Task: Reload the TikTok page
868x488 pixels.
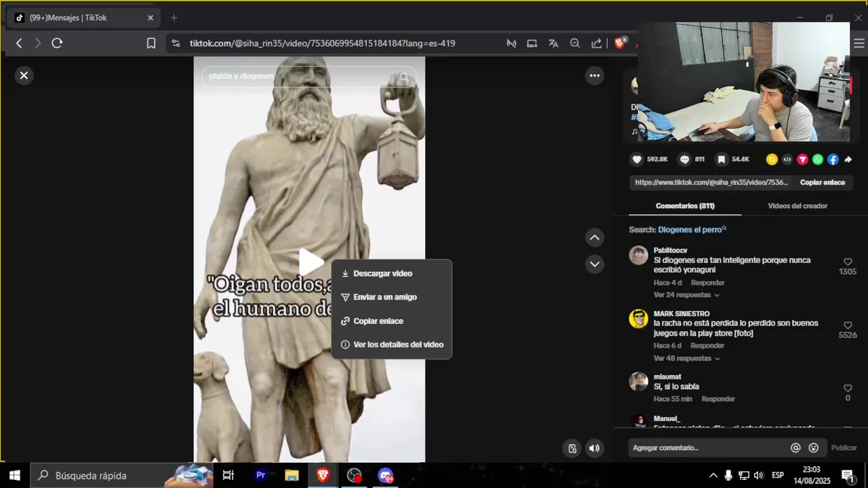Action: (x=57, y=43)
